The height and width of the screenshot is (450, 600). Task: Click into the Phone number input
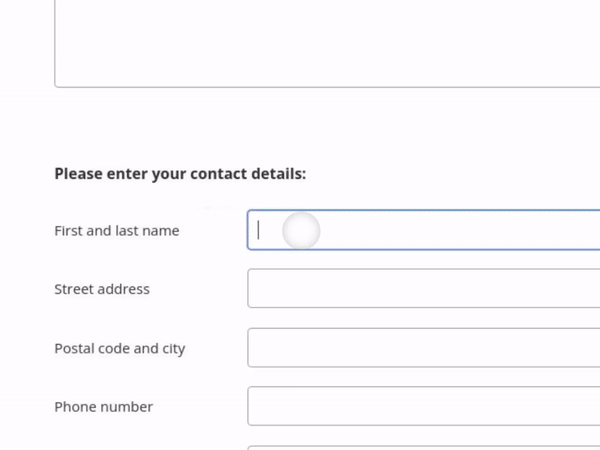click(425, 406)
